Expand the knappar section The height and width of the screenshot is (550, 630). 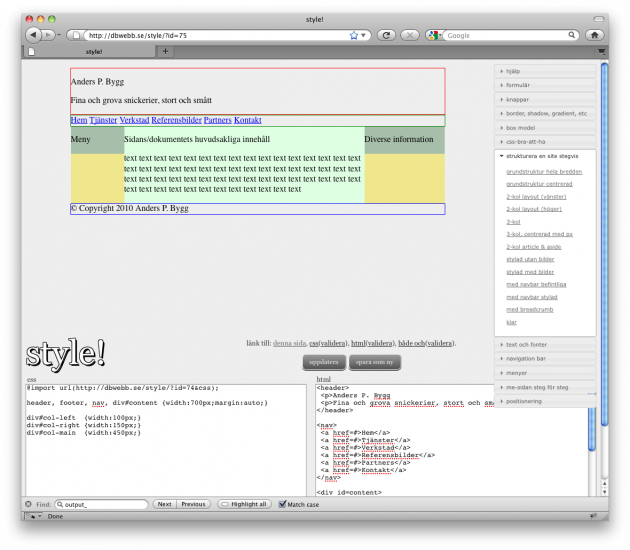click(545, 99)
